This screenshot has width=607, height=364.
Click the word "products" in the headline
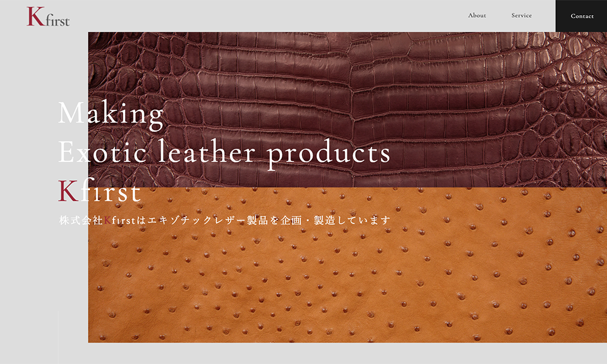tap(328, 153)
